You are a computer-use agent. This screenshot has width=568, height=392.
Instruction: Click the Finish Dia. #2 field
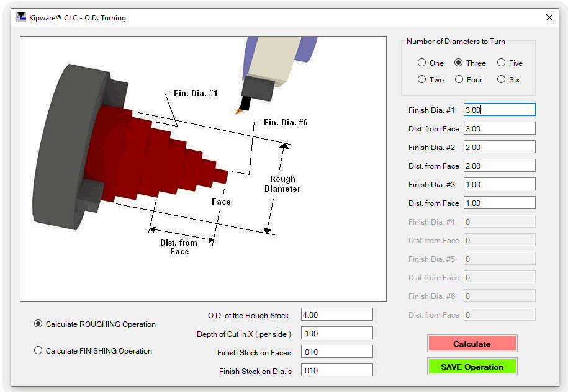pyautogui.click(x=500, y=147)
